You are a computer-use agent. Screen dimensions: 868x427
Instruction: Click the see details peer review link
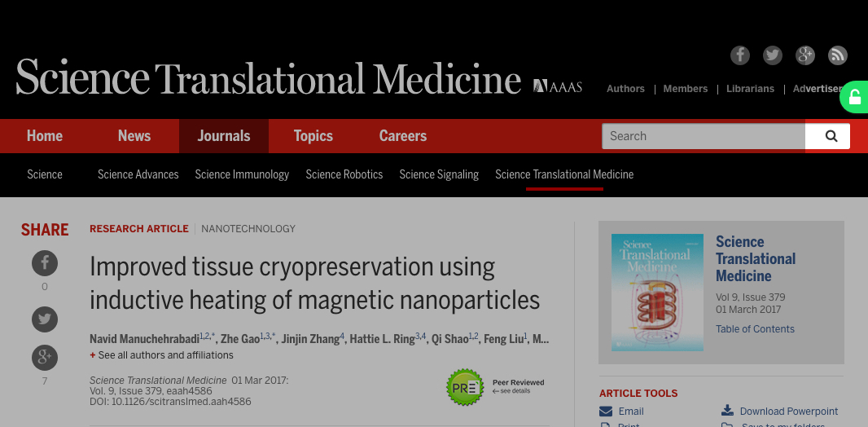(511, 391)
